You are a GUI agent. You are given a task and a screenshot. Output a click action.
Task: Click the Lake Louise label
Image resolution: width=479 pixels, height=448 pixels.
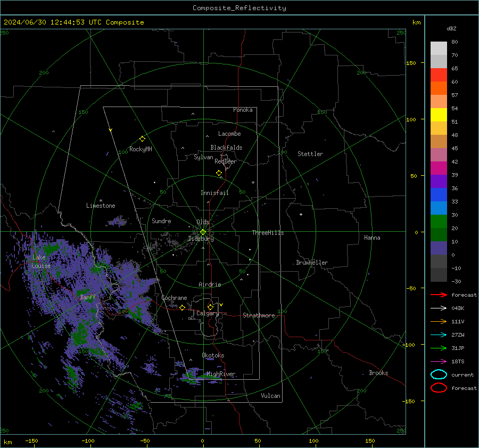tap(41, 262)
